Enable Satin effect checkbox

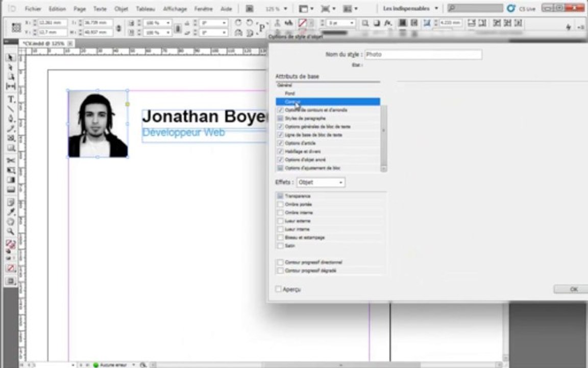(280, 245)
